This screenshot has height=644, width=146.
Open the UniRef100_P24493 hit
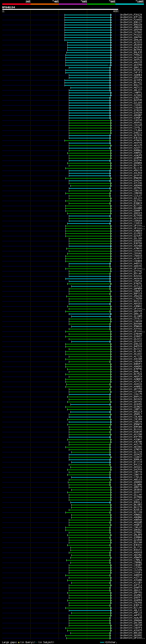click(131, 20)
